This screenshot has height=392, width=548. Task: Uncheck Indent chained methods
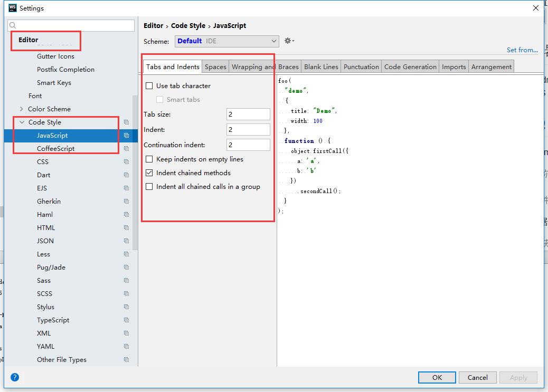point(149,173)
